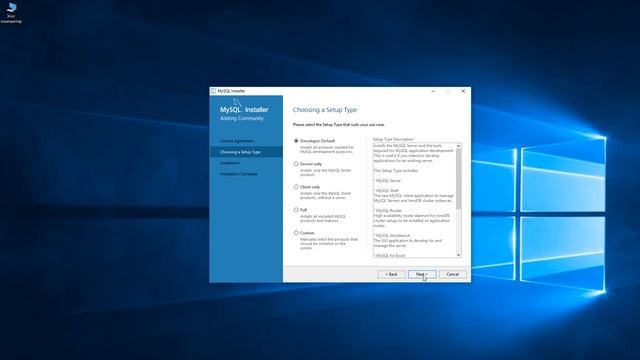Open License Agreement step in sidebar
640x360 pixels.
[x=237, y=141]
